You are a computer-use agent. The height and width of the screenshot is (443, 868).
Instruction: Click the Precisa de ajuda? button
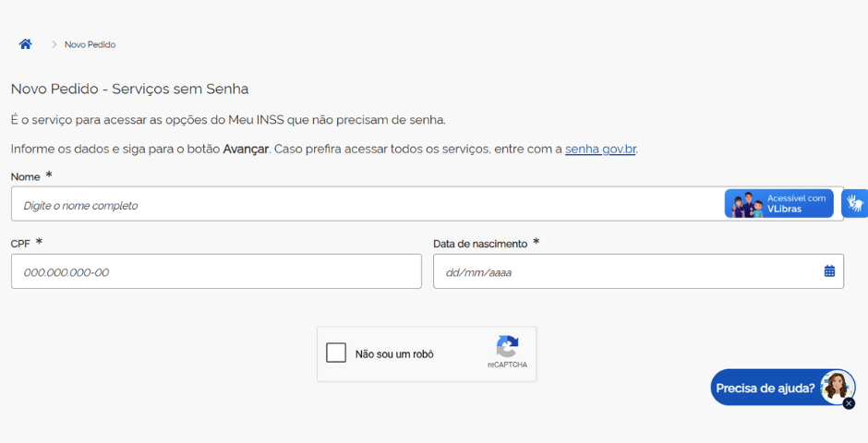[x=783, y=387]
